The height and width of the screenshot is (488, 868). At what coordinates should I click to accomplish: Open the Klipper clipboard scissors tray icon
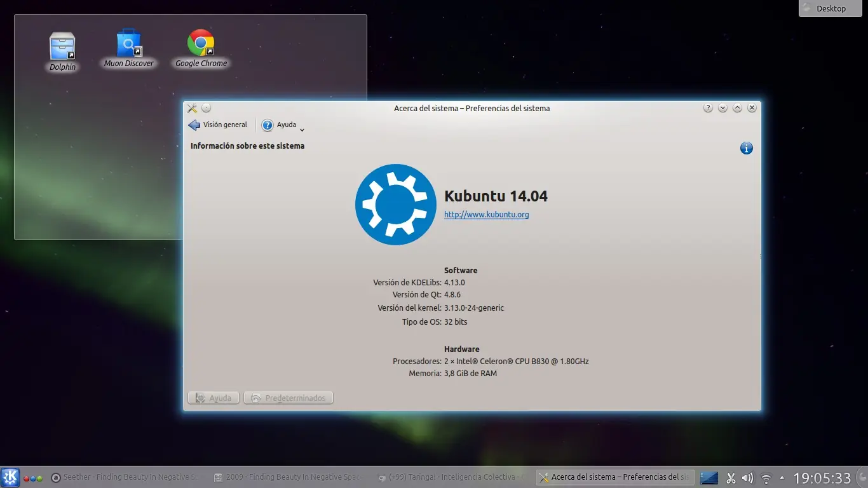(x=731, y=478)
